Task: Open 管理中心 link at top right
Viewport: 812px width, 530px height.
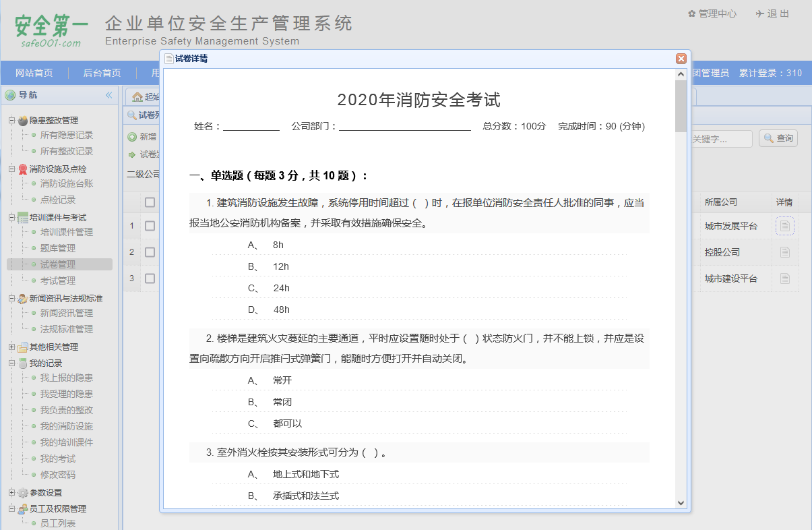Action: [712, 13]
